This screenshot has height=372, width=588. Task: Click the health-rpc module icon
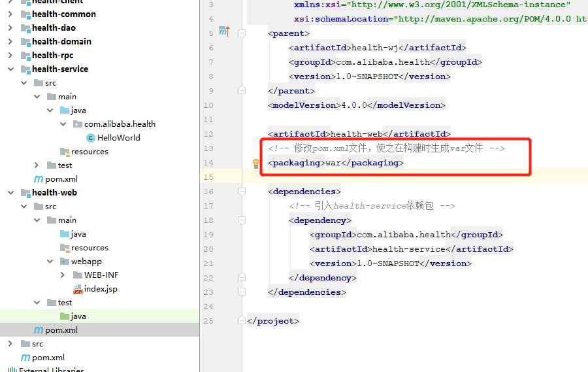[25, 56]
